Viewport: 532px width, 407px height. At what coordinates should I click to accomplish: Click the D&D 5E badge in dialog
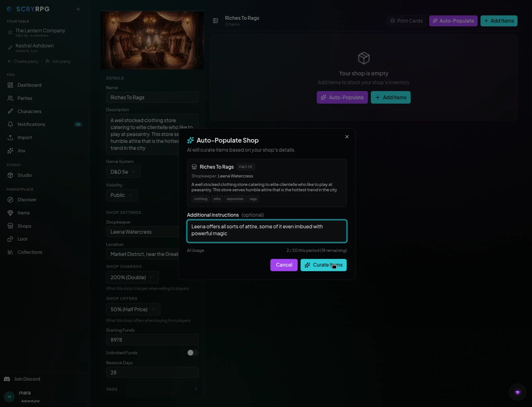(246, 167)
